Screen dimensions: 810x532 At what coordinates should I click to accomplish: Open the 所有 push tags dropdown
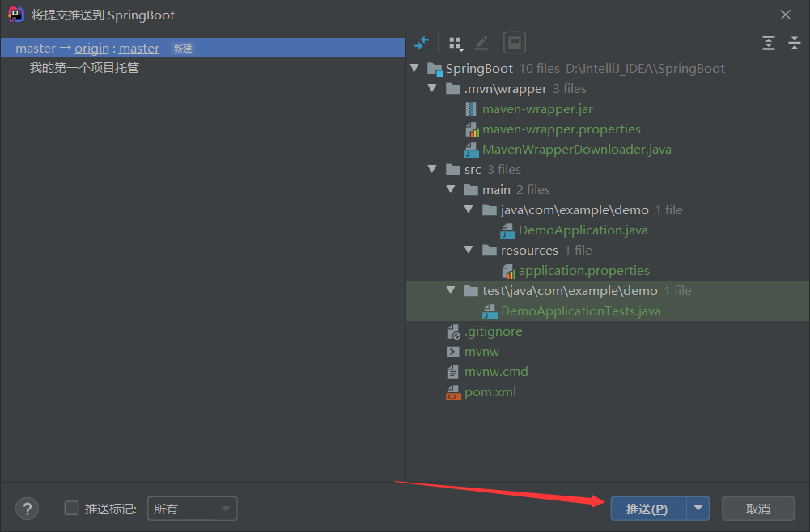coord(192,509)
